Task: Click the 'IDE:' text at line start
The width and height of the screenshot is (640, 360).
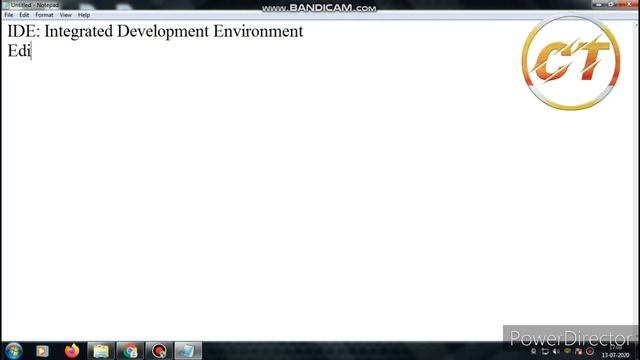Action: 24,31
